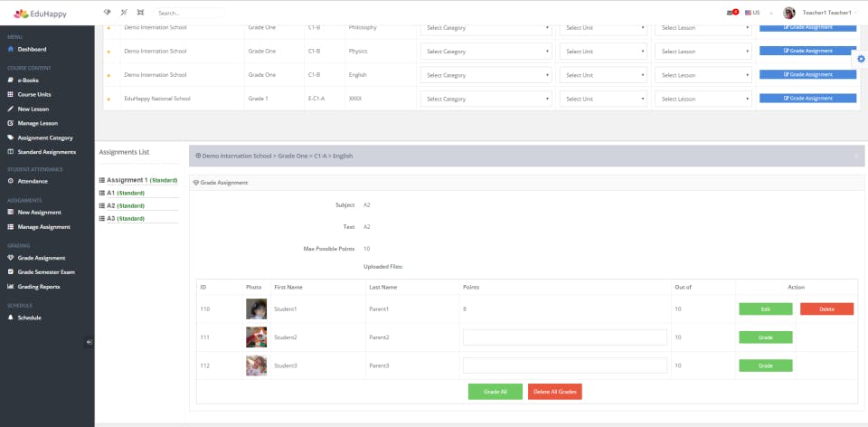
Task: Click the Attendance clock icon
Action: (x=11, y=181)
